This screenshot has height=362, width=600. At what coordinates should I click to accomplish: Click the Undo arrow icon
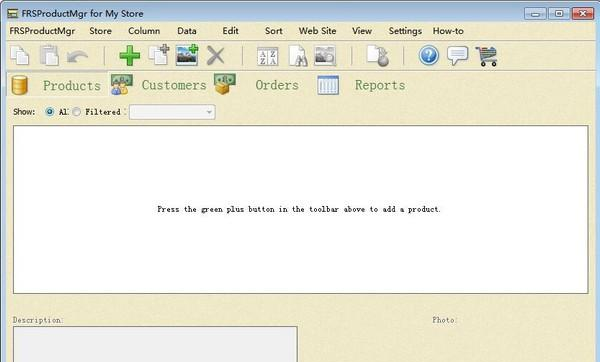(x=77, y=57)
